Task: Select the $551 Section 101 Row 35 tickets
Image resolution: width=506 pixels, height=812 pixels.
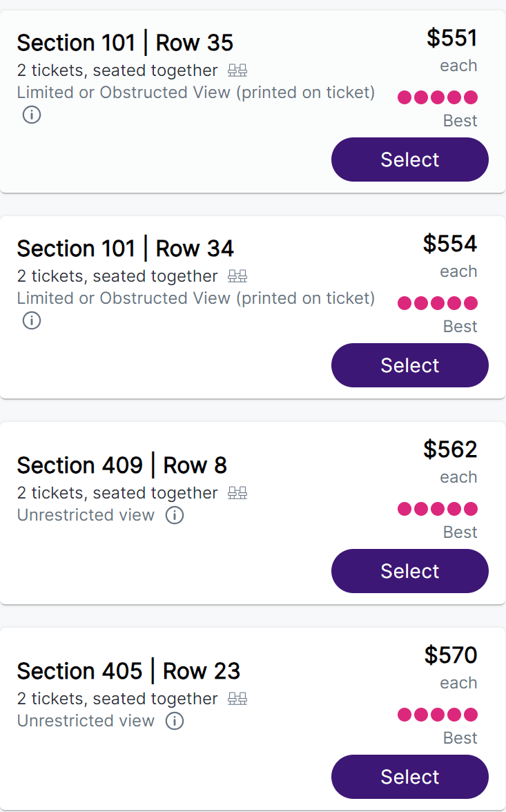Action: point(409,159)
